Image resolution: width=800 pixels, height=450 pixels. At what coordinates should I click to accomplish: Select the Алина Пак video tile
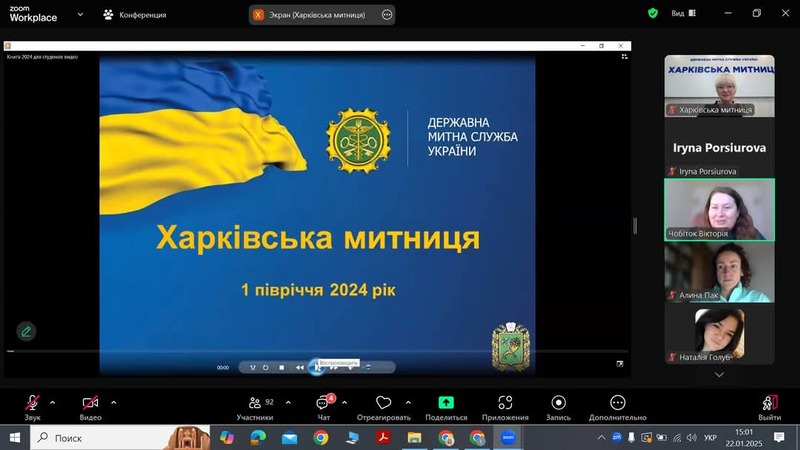[x=719, y=272]
